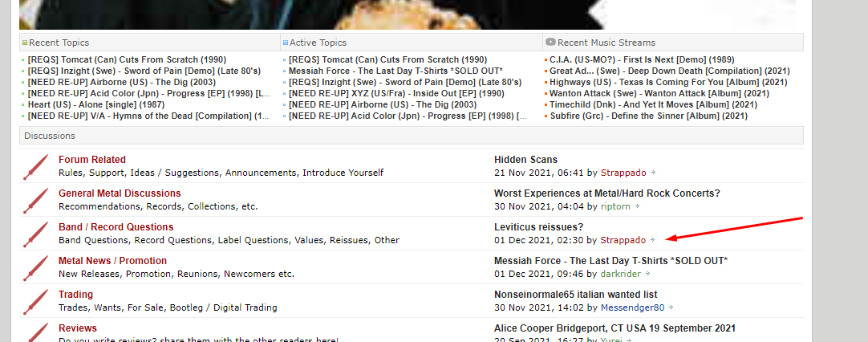This screenshot has width=868, height=342.
Task: View darkrider's user profile
Action: [621, 274]
